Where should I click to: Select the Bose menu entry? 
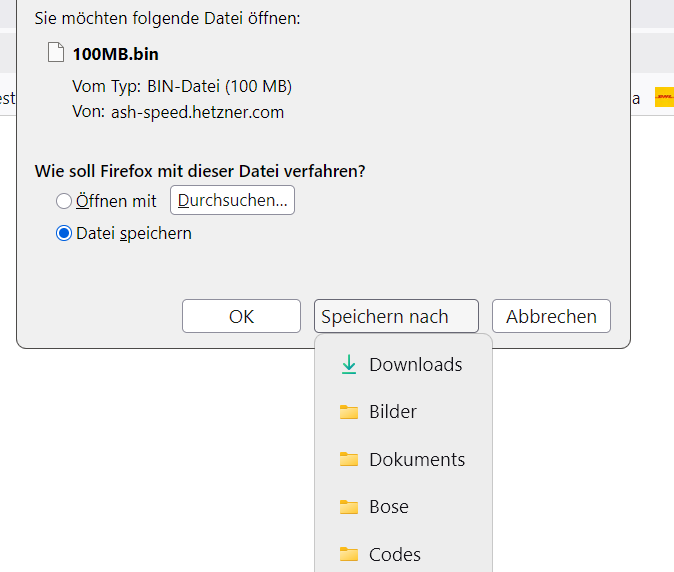(x=389, y=507)
